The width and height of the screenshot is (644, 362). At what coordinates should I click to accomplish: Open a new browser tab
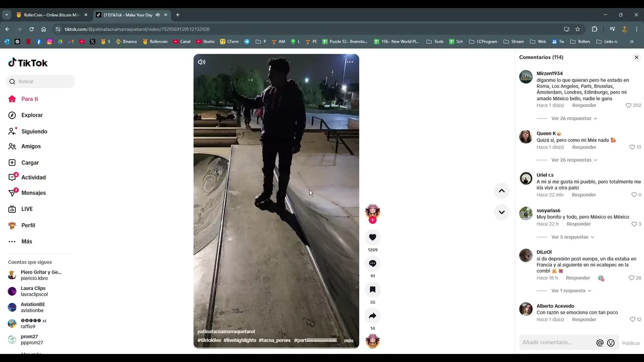click(x=178, y=15)
